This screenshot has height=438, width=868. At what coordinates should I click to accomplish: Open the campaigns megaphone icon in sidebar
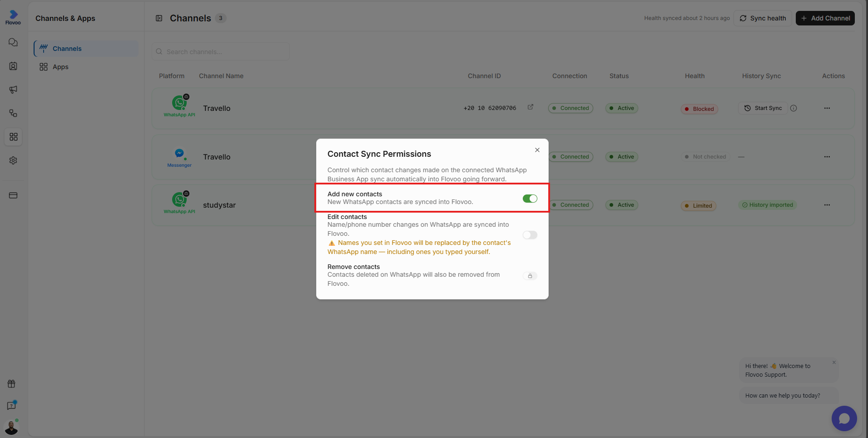click(13, 90)
